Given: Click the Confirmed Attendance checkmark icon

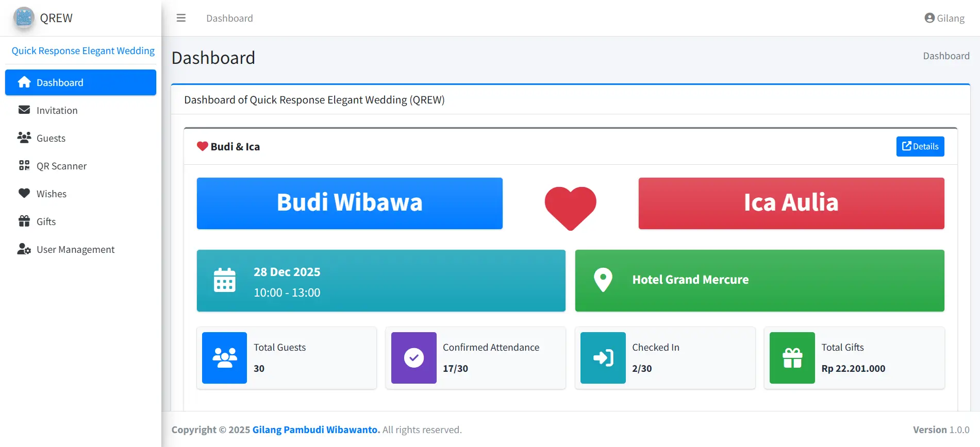Looking at the screenshot, I should click(413, 358).
